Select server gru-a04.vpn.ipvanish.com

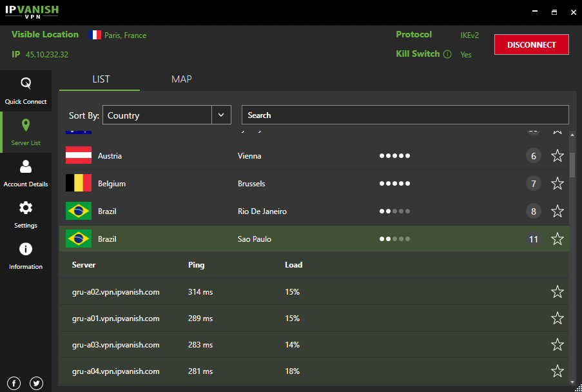(116, 371)
